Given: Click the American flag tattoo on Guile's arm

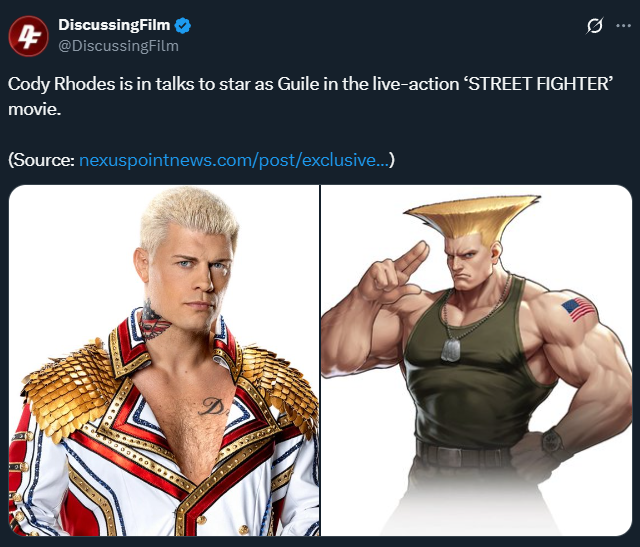Looking at the screenshot, I should click(578, 309).
